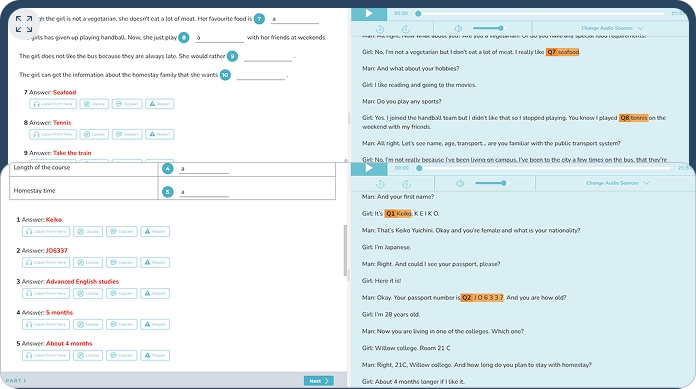Explain About 4 months answer

(122, 355)
